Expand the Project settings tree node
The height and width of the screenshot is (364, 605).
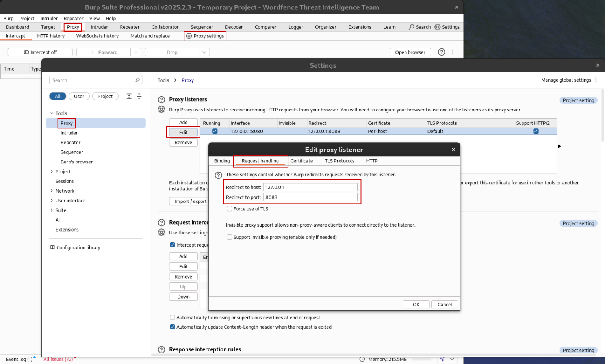pyautogui.click(x=51, y=171)
